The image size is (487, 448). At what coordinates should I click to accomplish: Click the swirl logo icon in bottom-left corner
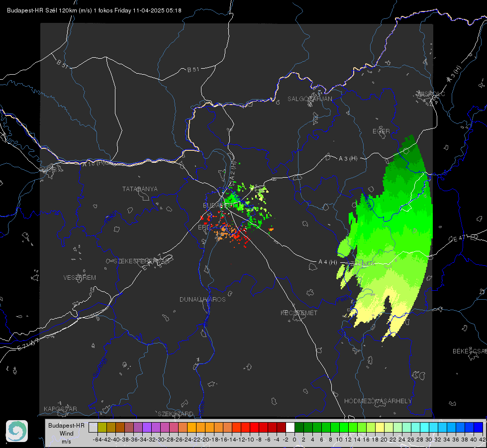pyautogui.click(x=17, y=431)
